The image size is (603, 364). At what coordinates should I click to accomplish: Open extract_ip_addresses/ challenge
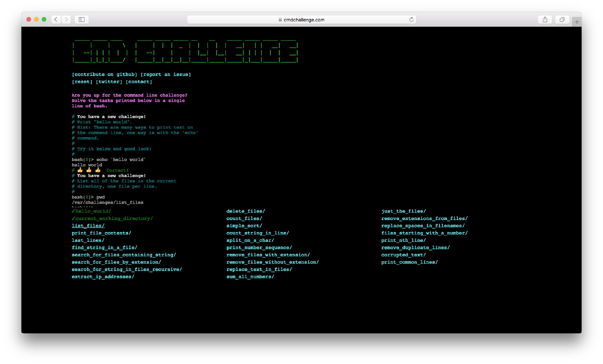[103, 277]
